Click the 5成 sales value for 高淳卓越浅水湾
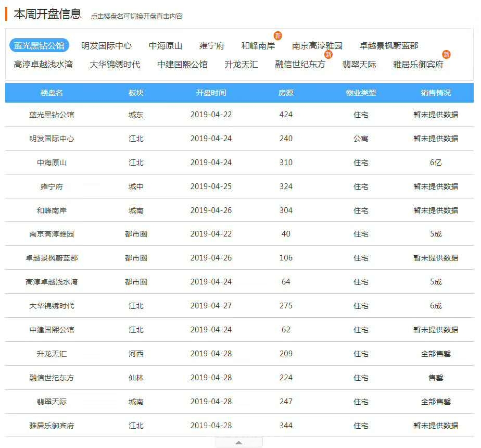 pyautogui.click(x=436, y=282)
